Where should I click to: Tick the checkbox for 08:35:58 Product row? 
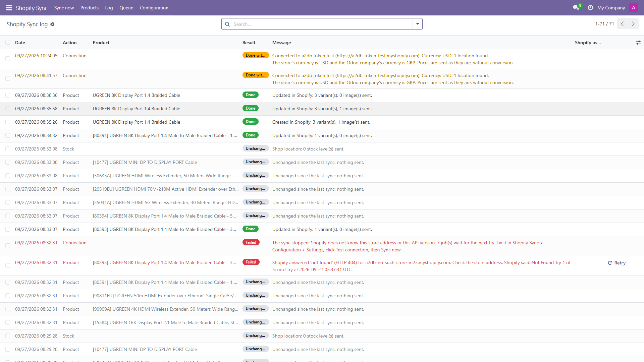pyautogui.click(x=8, y=109)
